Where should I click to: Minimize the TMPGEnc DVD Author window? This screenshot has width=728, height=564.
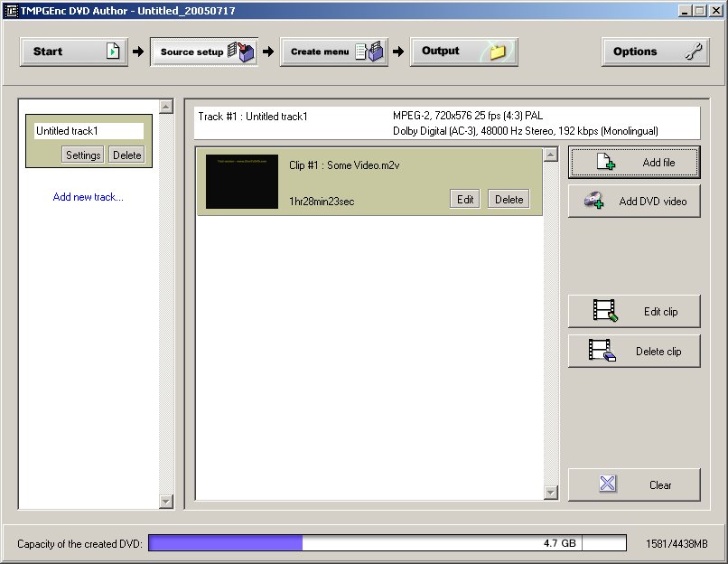[685, 11]
